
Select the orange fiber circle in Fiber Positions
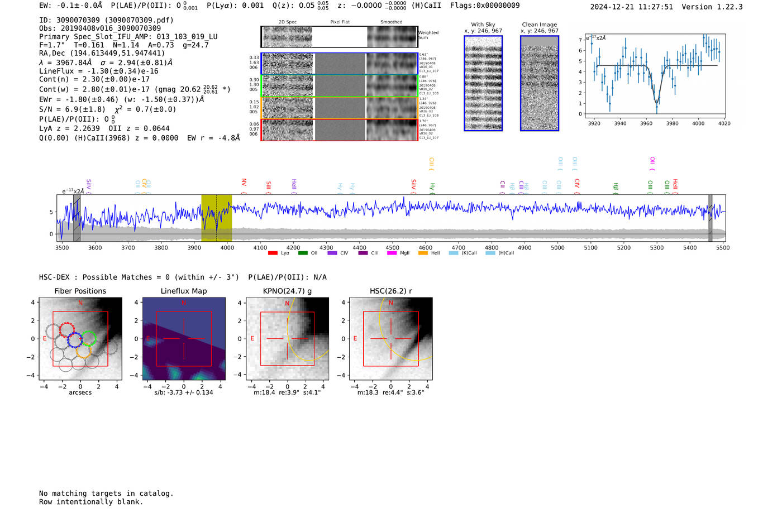tap(84, 351)
